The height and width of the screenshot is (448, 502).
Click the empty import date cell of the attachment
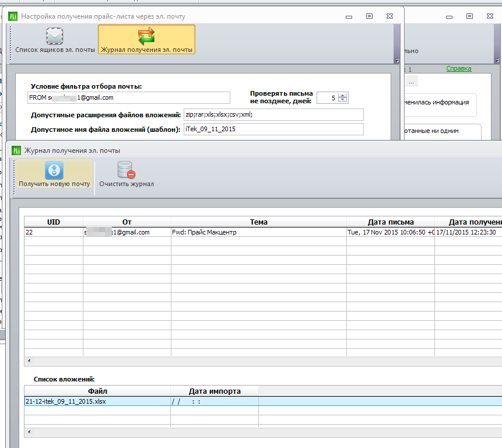(215, 401)
